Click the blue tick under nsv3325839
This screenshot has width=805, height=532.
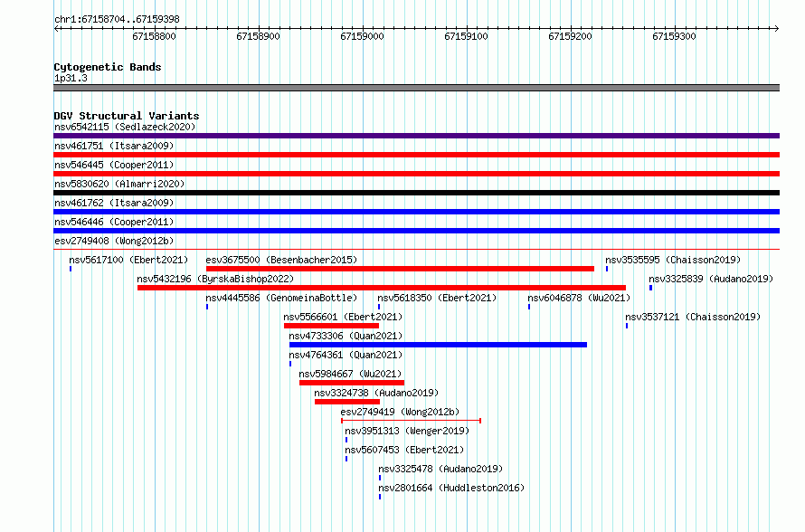(x=651, y=288)
